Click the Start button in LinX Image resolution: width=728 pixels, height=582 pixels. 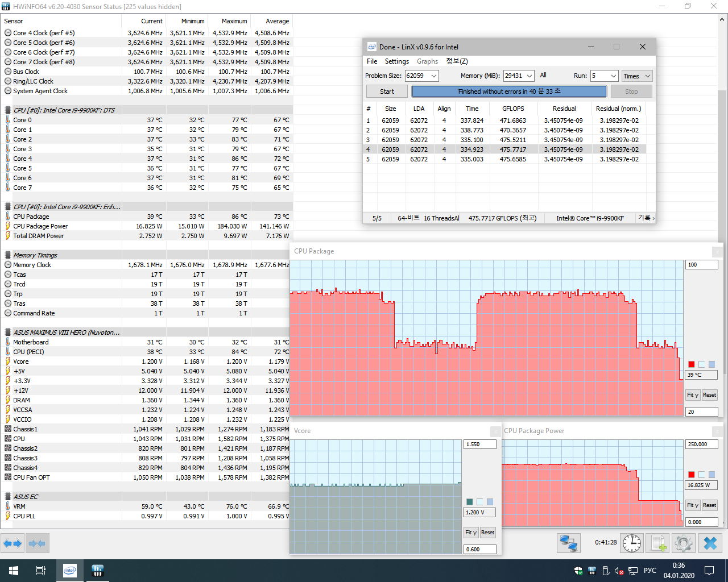(x=387, y=92)
